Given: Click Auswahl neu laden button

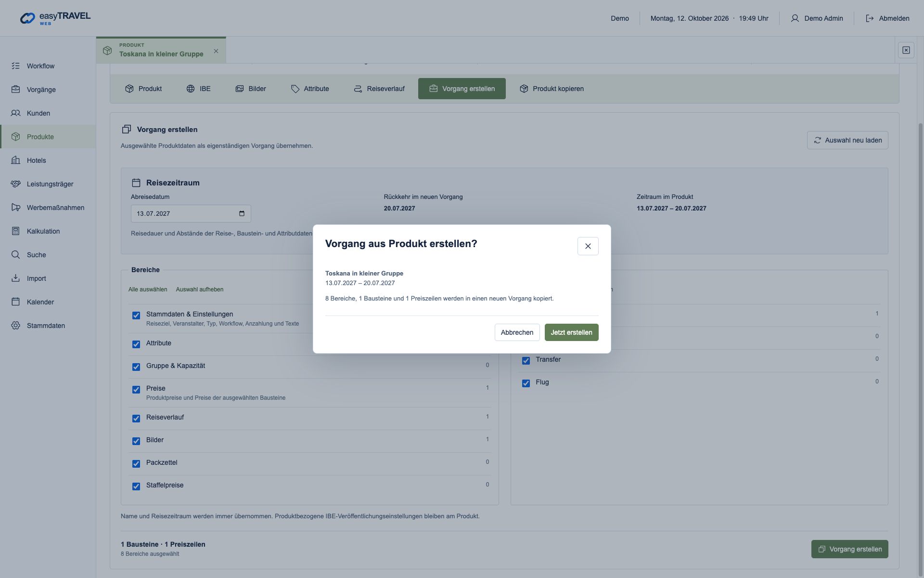Looking at the screenshot, I should (x=847, y=140).
